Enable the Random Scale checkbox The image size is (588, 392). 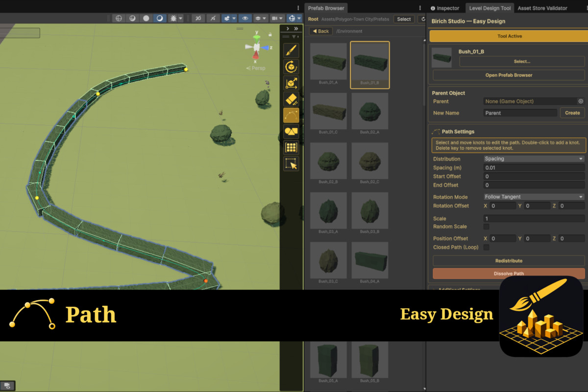pos(487,227)
